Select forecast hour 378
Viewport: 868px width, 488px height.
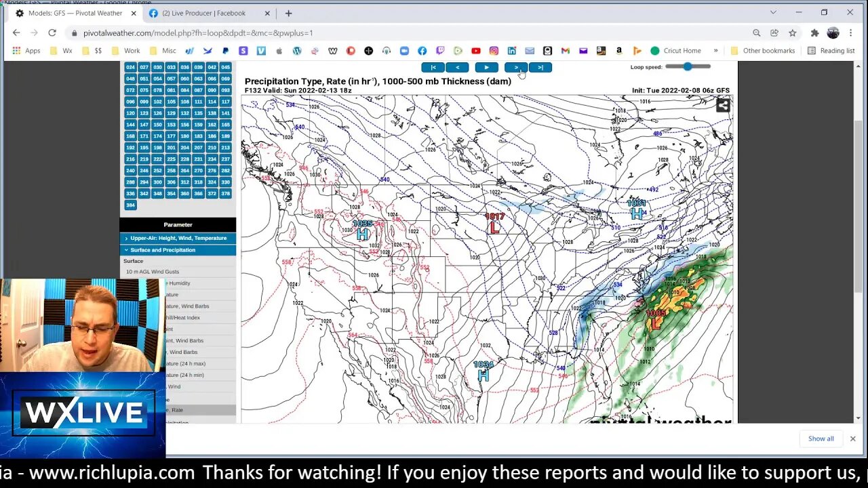[225, 193]
